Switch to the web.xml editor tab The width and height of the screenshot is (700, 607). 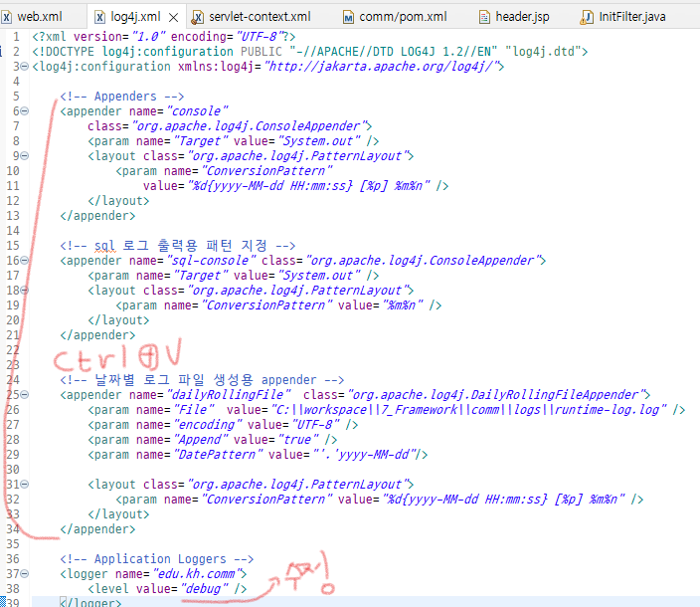(40, 17)
